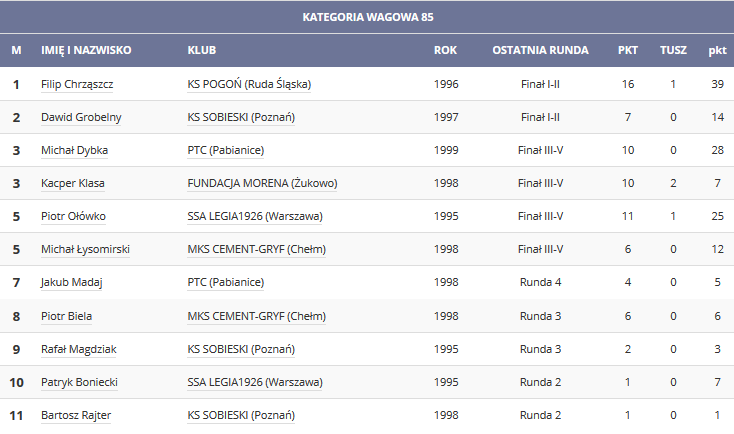The height and width of the screenshot is (434, 734).
Task: Select Runda 2 in Patryk Boniecki row
Action: click(x=540, y=382)
